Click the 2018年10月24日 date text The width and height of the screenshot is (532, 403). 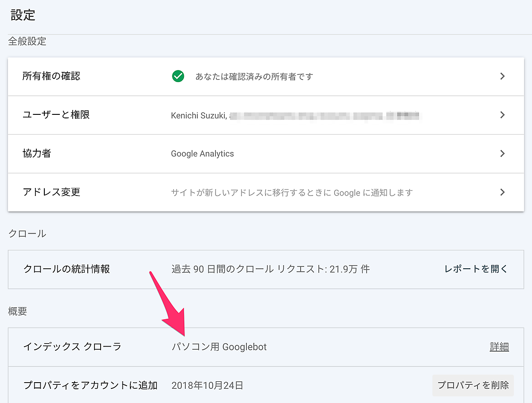point(207,385)
